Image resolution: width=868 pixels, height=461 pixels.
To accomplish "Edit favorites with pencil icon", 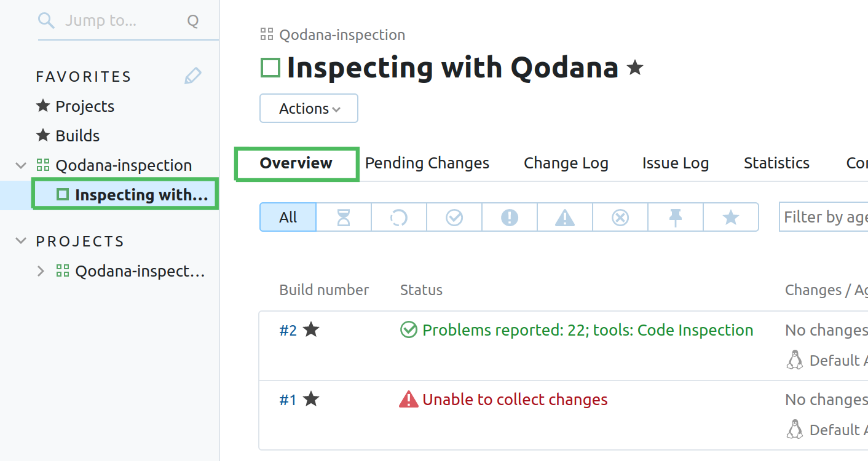I will (x=193, y=76).
